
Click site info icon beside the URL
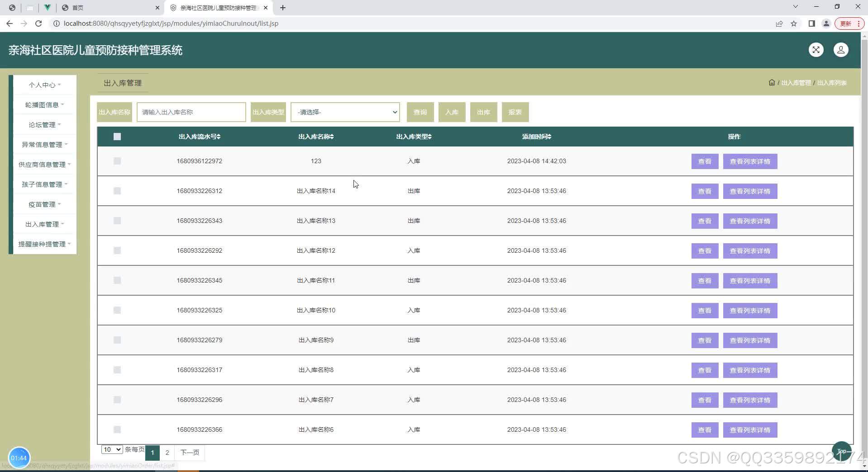coord(57,24)
